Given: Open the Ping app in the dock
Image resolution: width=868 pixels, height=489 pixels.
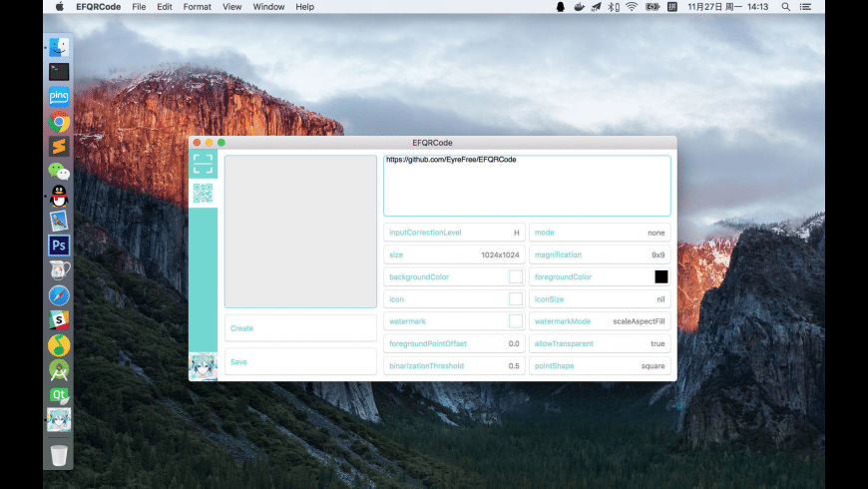Looking at the screenshot, I should (59, 97).
